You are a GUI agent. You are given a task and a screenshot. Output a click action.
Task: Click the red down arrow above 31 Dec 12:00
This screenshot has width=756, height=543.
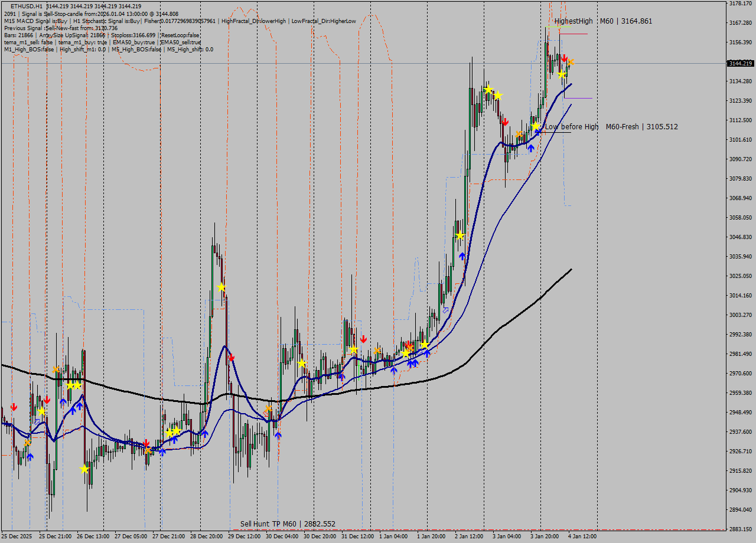click(363, 338)
